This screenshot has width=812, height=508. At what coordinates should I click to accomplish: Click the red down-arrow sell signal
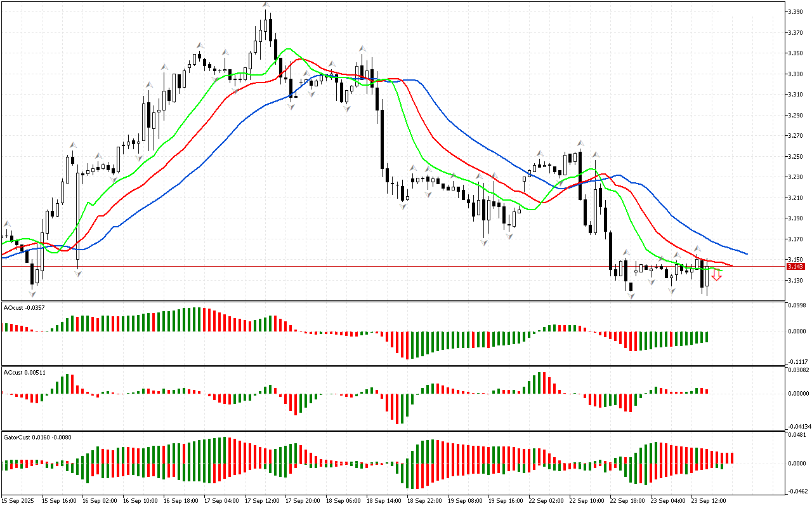click(x=717, y=276)
